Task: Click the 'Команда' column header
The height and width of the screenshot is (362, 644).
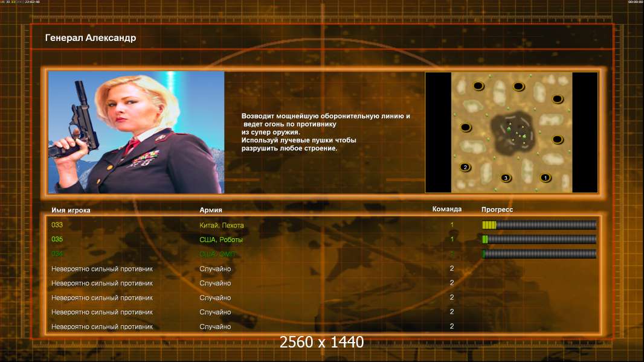Action: point(447,209)
